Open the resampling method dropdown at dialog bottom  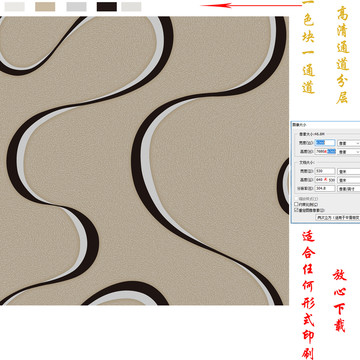(x=338, y=217)
